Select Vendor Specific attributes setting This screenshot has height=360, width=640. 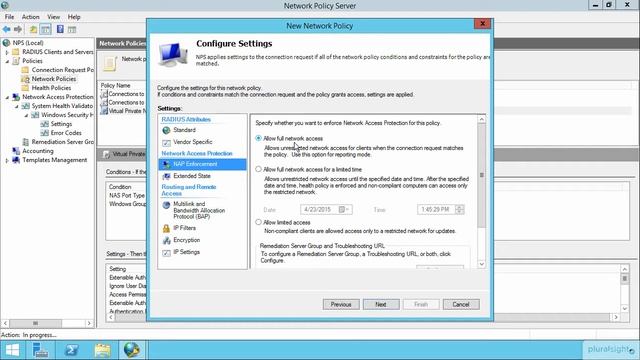pyautogui.click(x=192, y=142)
